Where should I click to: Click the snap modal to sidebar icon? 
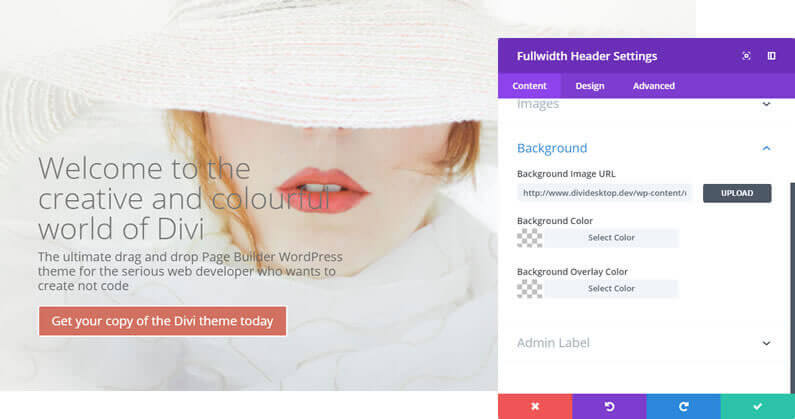(771, 56)
